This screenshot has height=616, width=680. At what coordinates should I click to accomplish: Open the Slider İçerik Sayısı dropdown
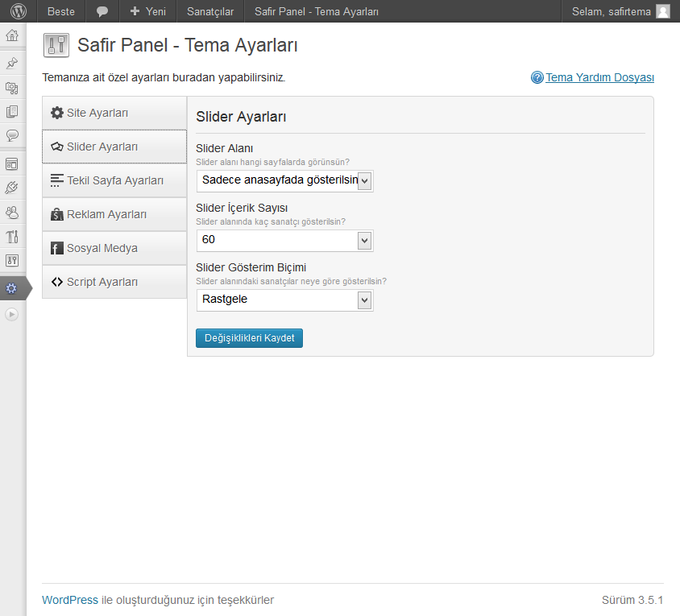pyautogui.click(x=285, y=241)
